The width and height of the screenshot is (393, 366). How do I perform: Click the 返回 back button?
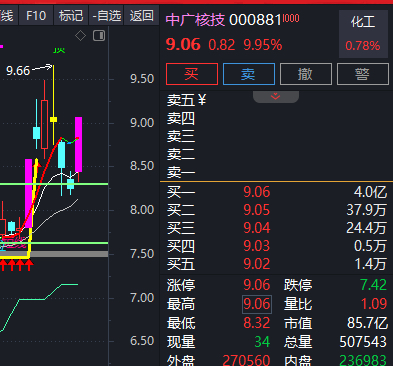click(142, 15)
